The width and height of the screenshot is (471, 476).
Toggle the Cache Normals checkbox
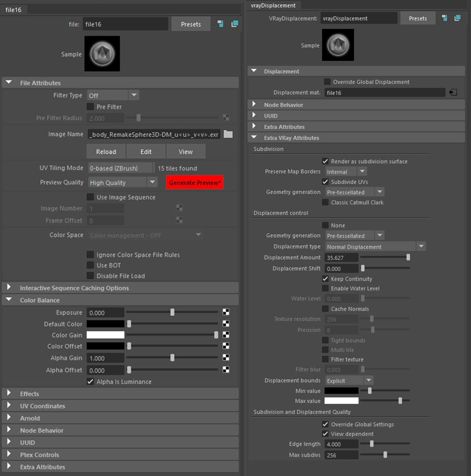(325, 309)
